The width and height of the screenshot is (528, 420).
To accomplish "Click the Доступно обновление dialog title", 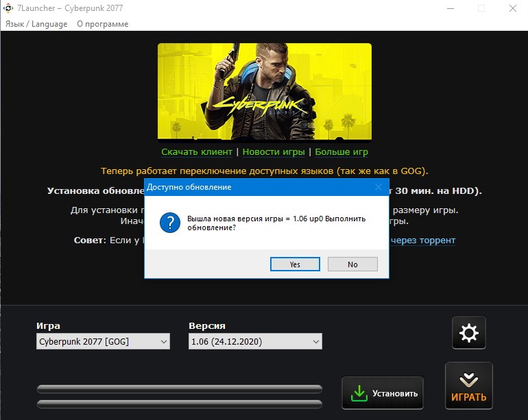I will (x=189, y=187).
